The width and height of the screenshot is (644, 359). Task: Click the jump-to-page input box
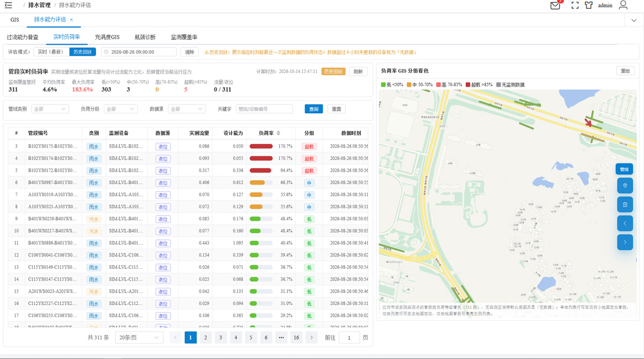click(349, 337)
